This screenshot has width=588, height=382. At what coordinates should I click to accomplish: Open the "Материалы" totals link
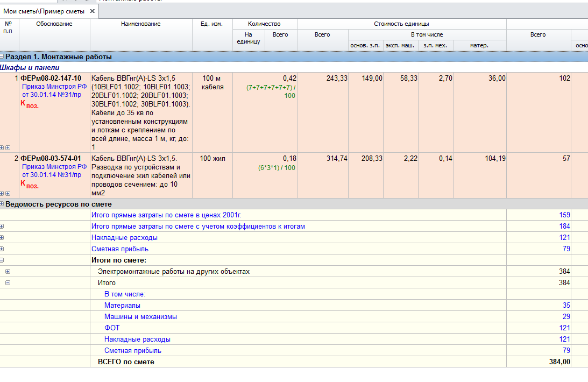click(x=122, y=306)
